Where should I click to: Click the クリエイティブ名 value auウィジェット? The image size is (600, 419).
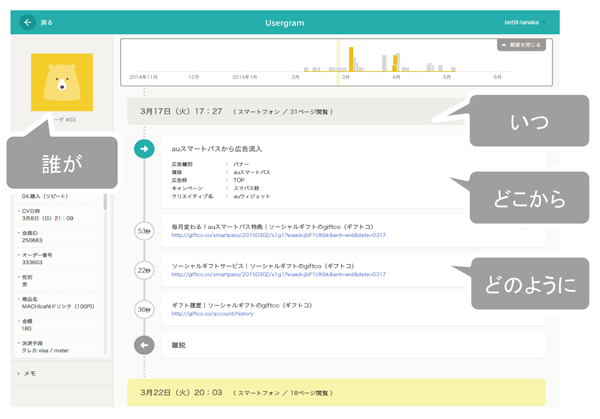[x=252, y=196]
